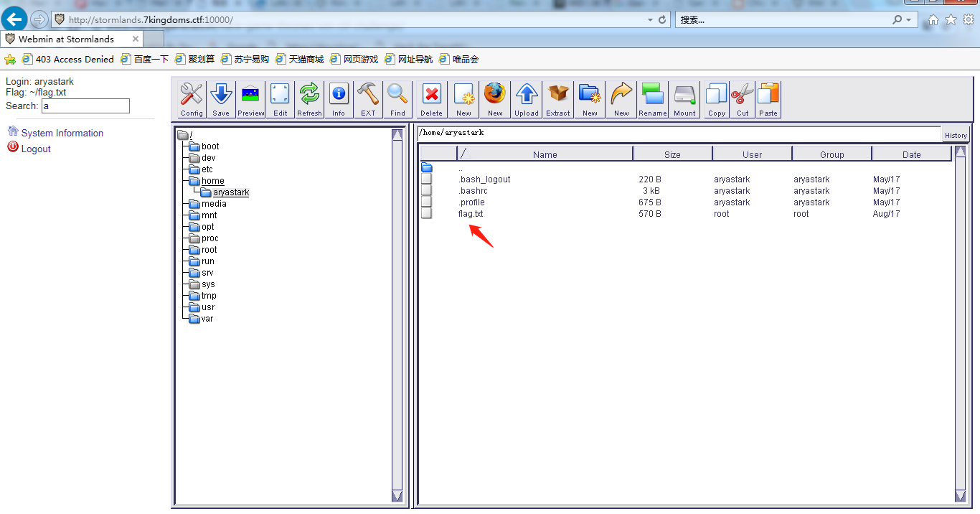Click the Logout link
The height and width of the screenshot is (514, 980).
(36, 149)
